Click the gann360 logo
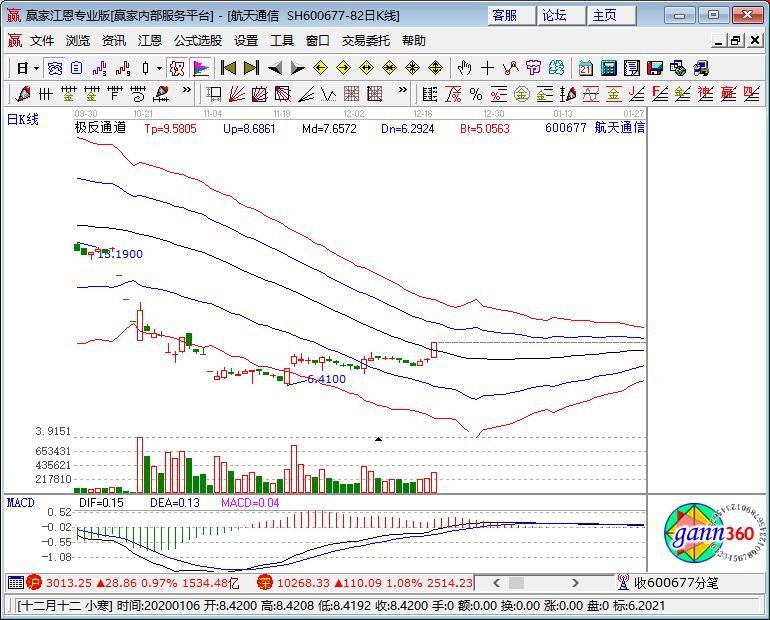The width and height of the screenshot is (770, 620). tap(713, 534)
